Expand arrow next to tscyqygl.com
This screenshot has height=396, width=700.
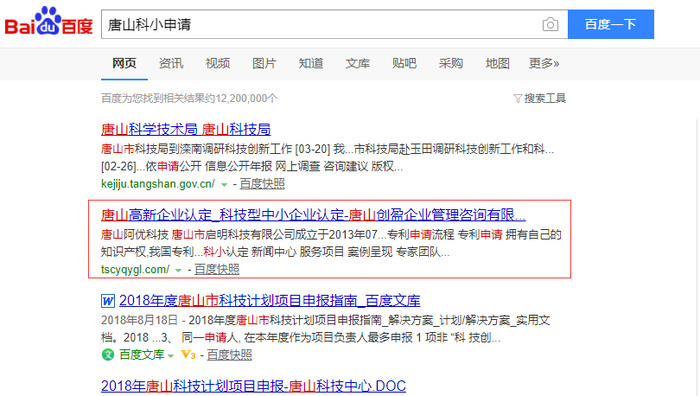pyautogui.click(x=179, y=270)
